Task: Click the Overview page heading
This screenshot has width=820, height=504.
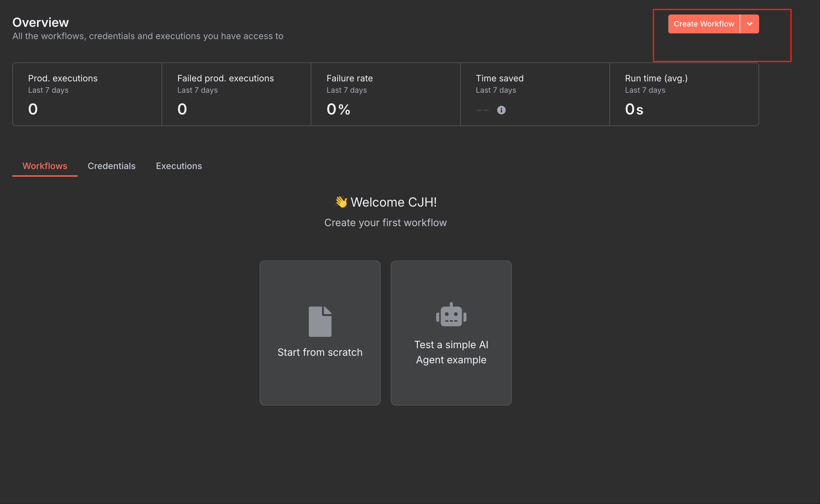Action: pos(41,22)
